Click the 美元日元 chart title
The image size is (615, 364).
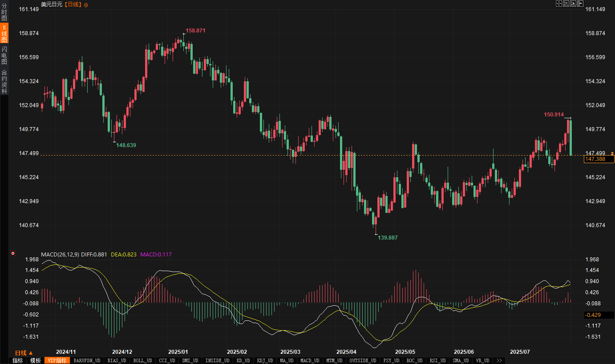click(52, 4)
